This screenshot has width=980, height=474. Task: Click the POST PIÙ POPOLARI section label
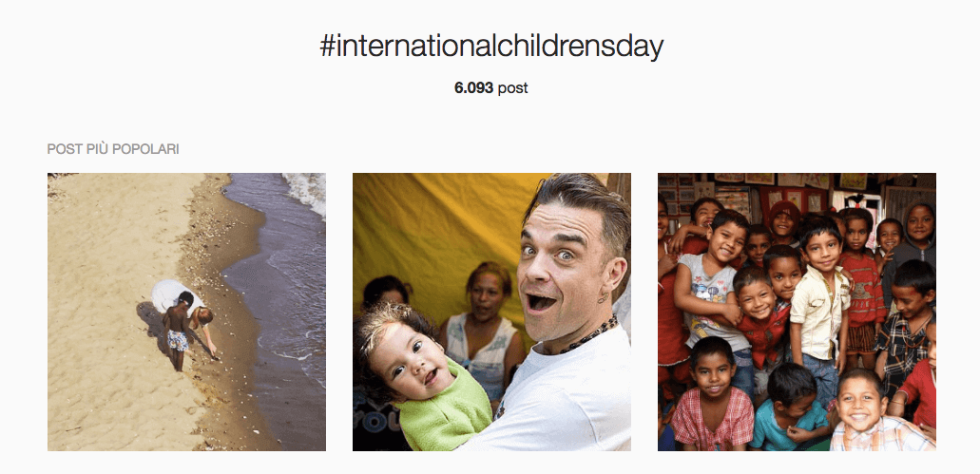[113, 149]
